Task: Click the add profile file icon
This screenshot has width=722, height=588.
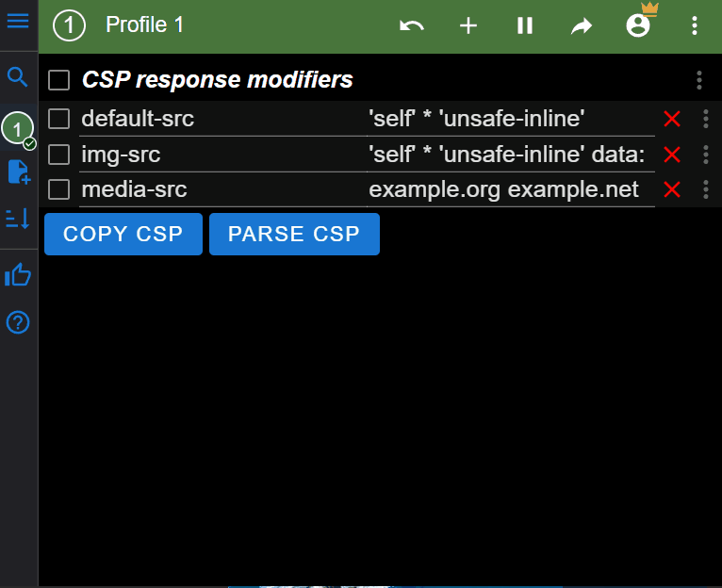Action: (x=18, y=171)
